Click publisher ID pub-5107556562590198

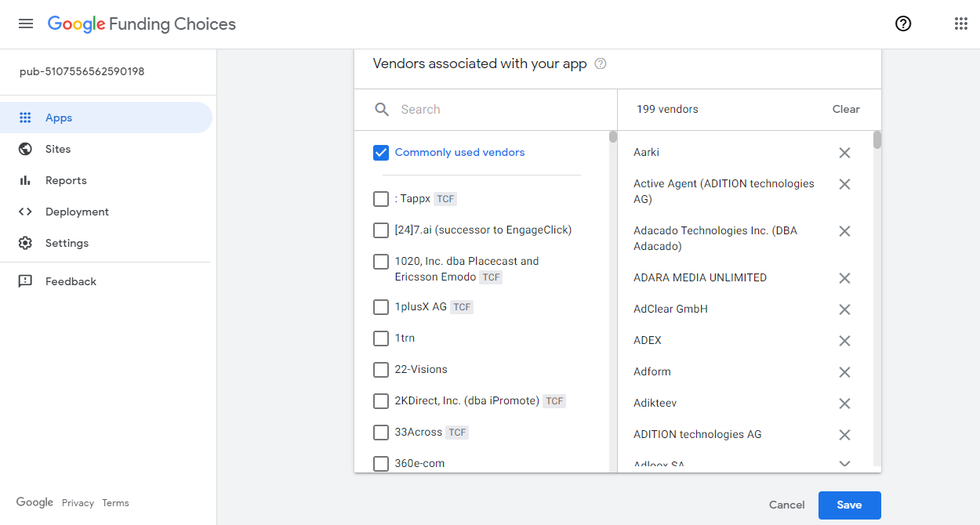coord(82,71)
